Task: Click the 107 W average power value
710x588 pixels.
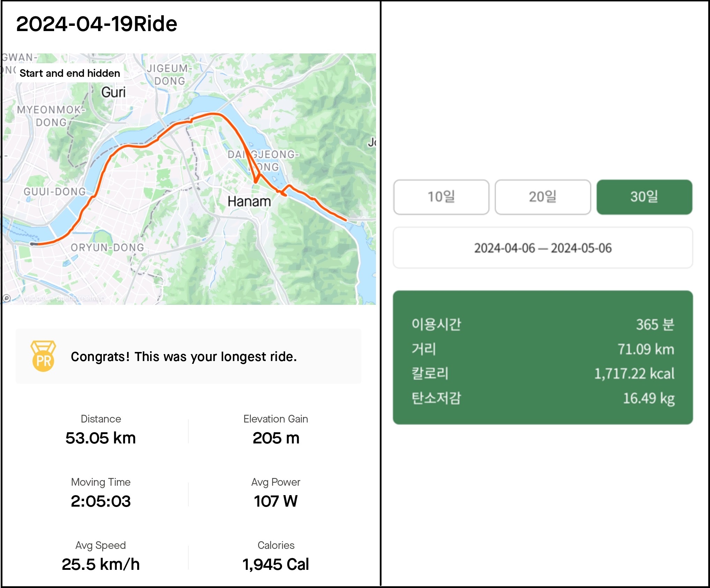Action: 276,501
